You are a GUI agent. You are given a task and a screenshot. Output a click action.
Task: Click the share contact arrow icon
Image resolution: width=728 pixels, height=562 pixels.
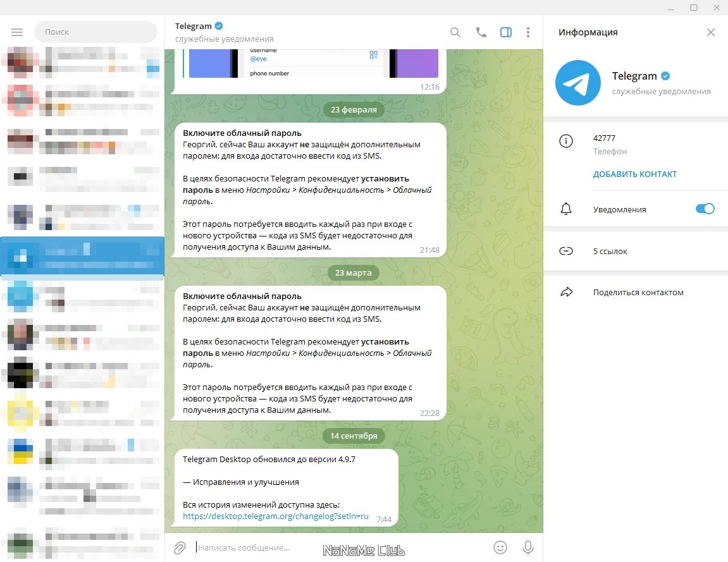[x=566, y=292]
